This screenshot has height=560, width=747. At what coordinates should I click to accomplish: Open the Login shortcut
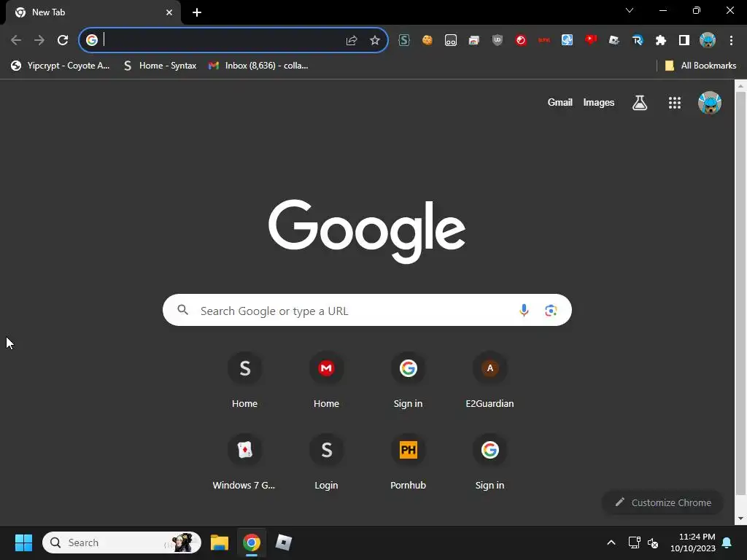pos(326,462)
